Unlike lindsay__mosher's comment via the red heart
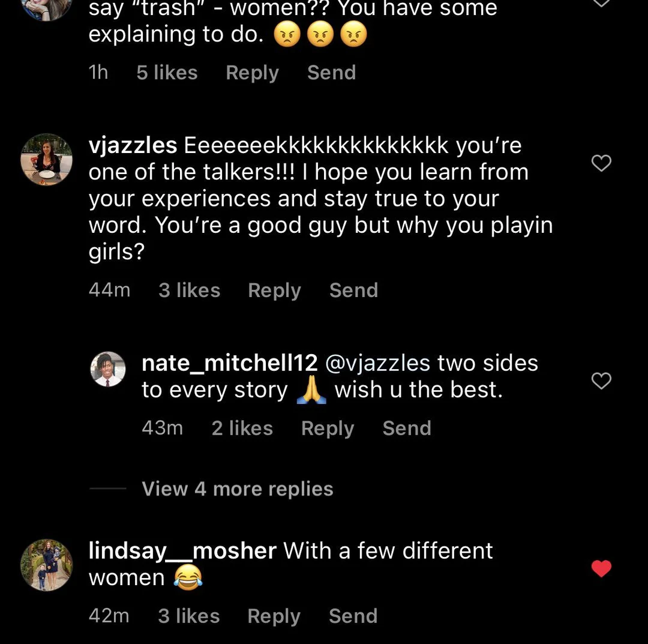 tap(601, 568)
